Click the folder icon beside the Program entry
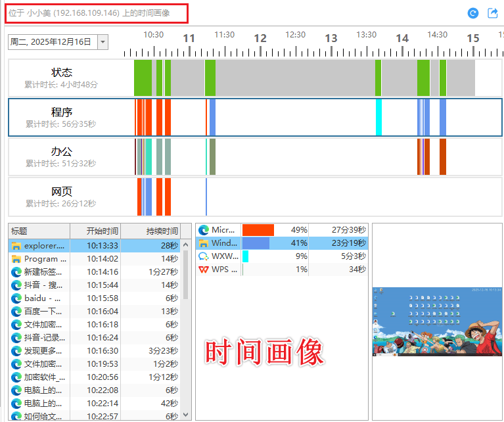 [16, 259]
